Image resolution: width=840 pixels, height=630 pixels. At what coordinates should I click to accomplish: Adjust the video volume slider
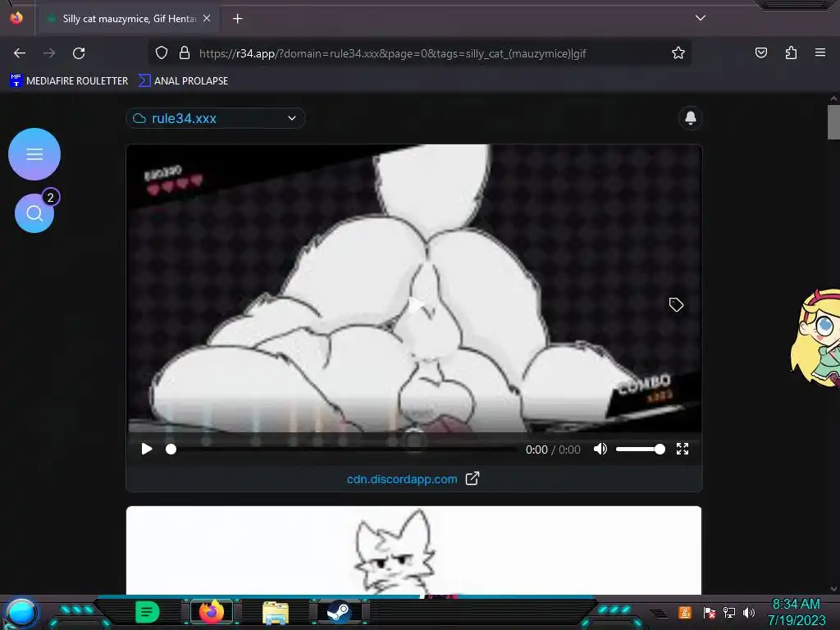pyautogui.click(x=640, y=449)
